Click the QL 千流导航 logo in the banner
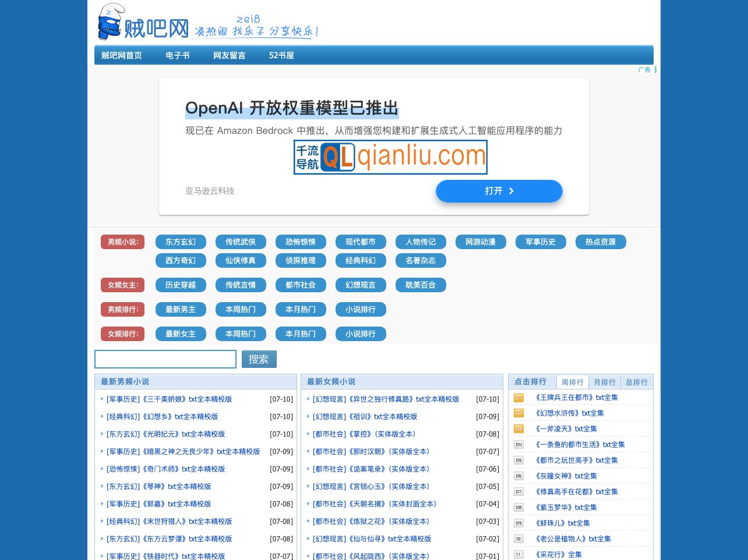748x560 pixels. coord(390,157)
